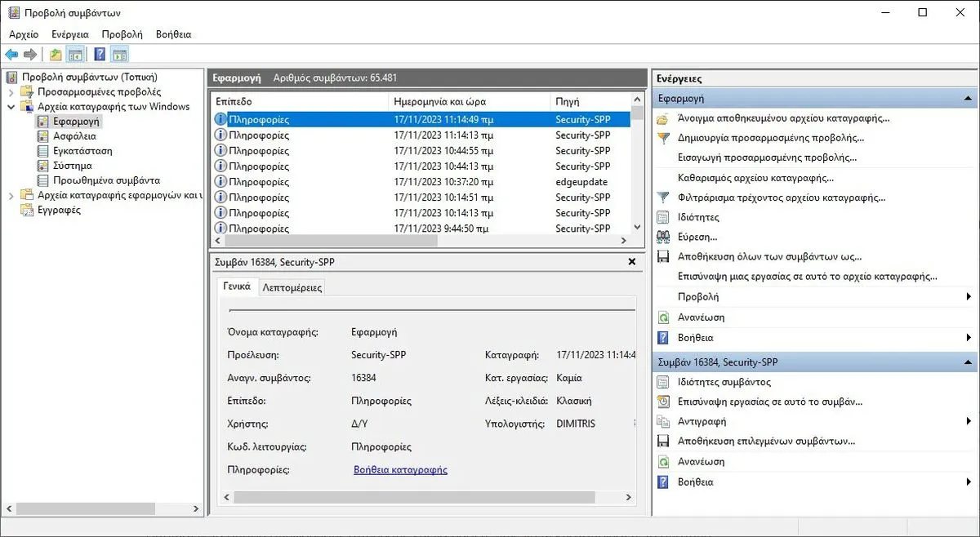Switch to the Λεπτομέρειες tab
Viewport: 980px width, 537px height.
coord(292,287)
